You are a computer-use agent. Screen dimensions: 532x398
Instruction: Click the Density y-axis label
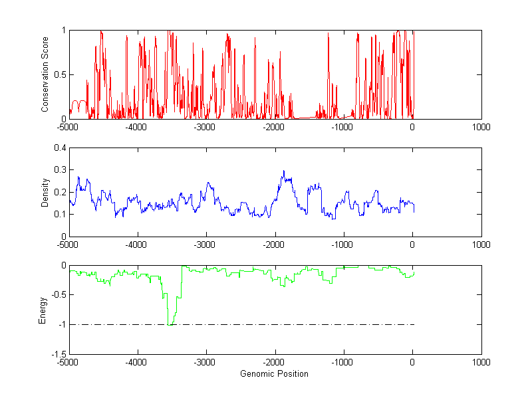pos(45,192)
